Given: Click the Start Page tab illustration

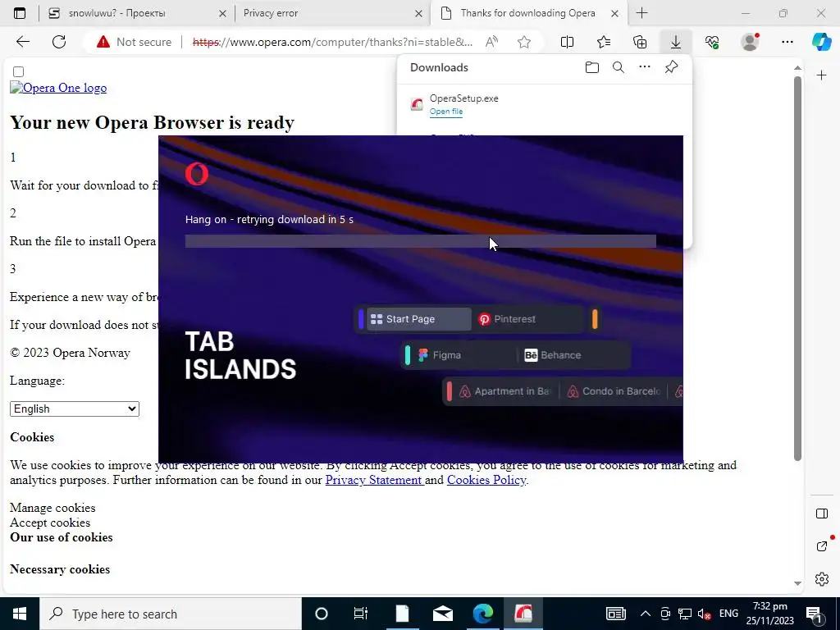Looking at the screenshot, I should point(419,319).
